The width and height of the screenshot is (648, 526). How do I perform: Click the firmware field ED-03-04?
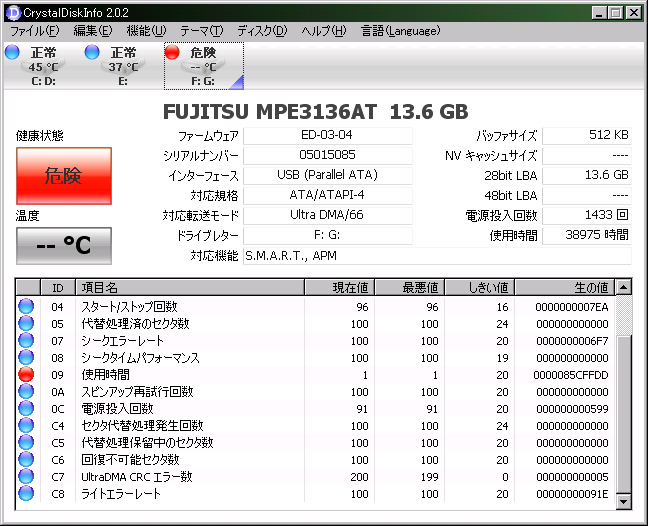[327, 136]
